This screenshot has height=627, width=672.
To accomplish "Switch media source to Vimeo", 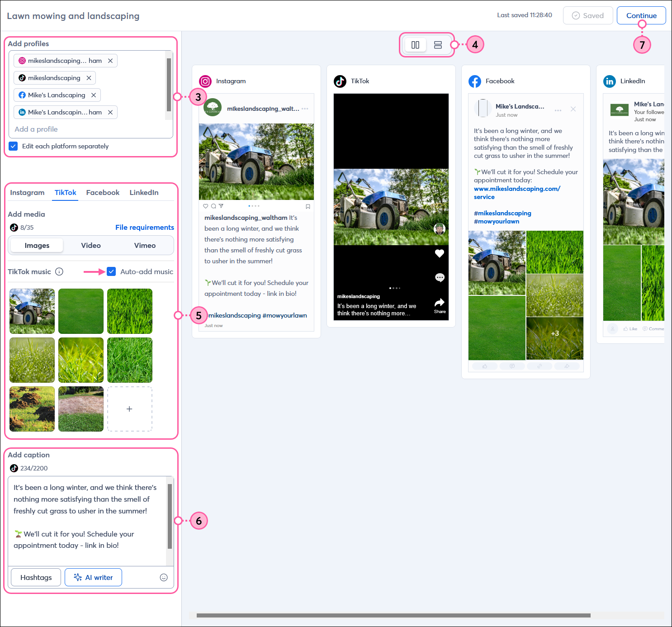I will point(145,245).
